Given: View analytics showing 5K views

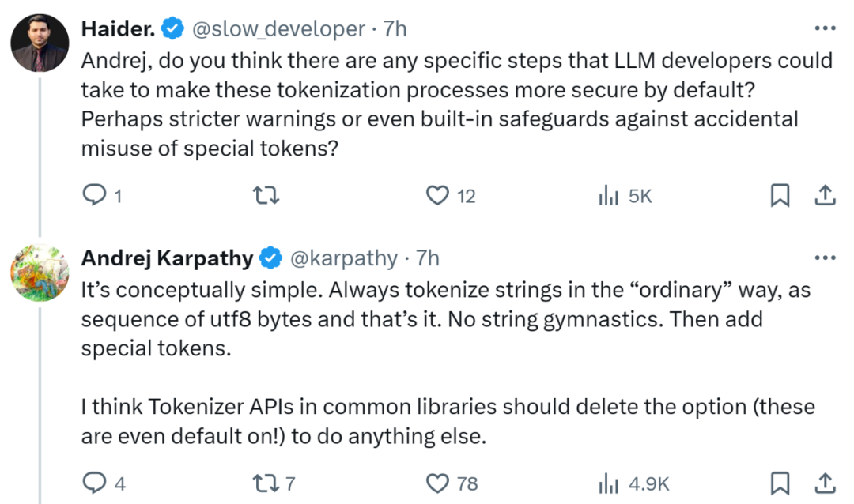Looking at the screenshot, I should coord(608,196).
